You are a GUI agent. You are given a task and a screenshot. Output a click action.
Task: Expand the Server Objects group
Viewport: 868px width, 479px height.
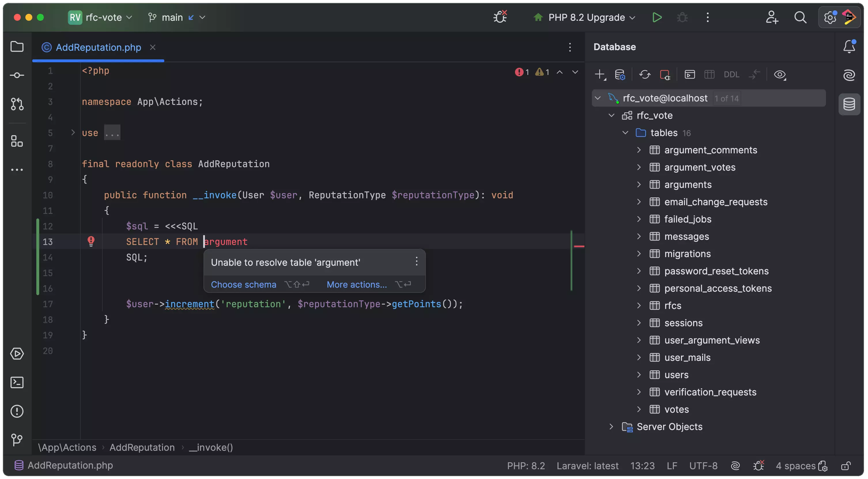(611, 427)
